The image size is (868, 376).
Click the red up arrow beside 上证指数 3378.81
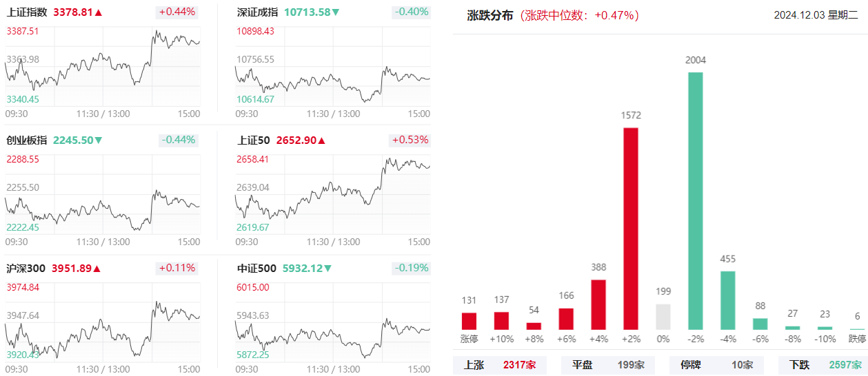tap(99, 12)
